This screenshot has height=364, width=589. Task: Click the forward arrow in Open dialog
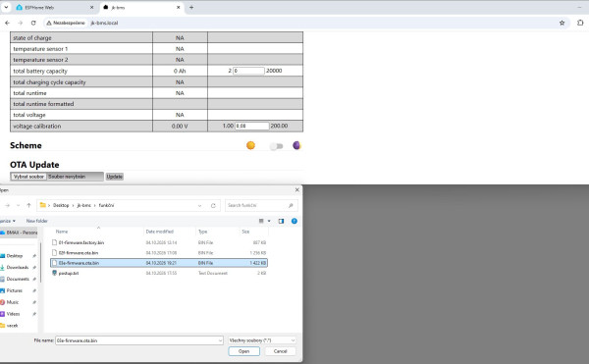point(8,205)
